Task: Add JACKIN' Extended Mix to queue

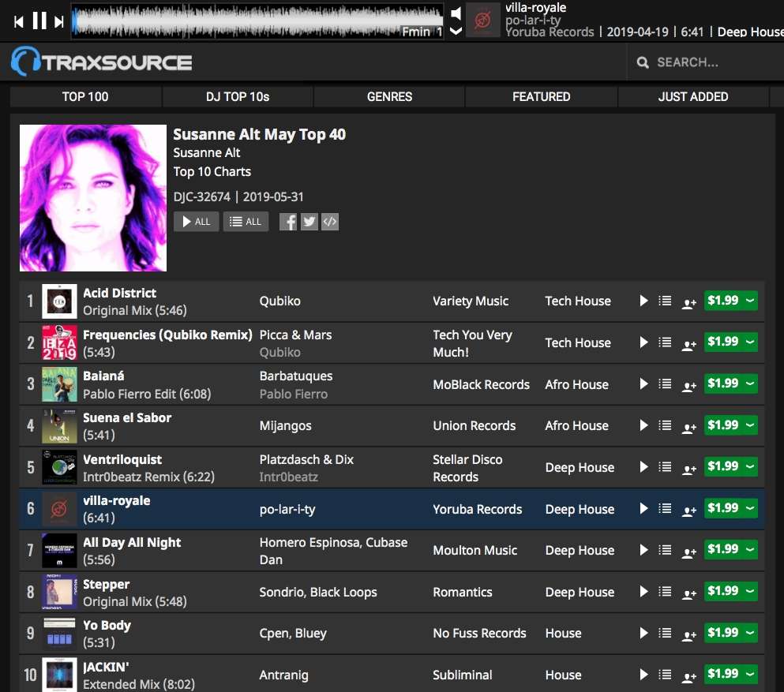Action: (x=665, y=675)
